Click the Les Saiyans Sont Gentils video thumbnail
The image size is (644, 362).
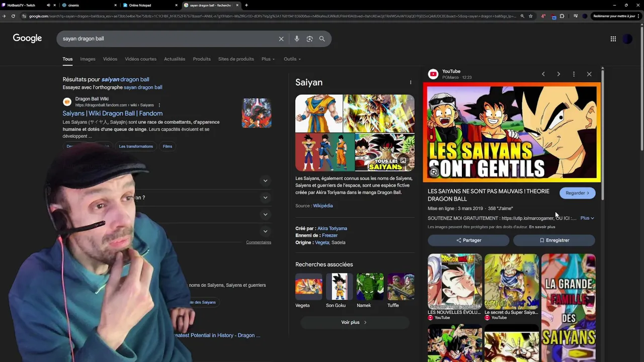(x=512, y=133)
